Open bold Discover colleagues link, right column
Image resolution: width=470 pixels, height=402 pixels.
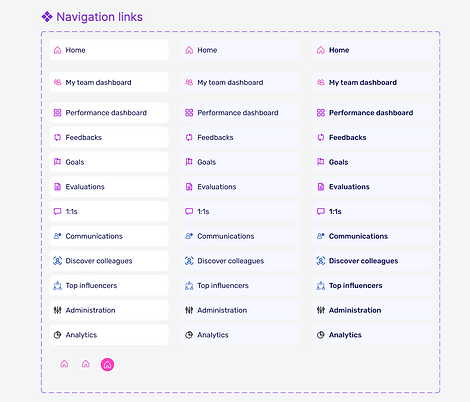[x=372, y=261]
